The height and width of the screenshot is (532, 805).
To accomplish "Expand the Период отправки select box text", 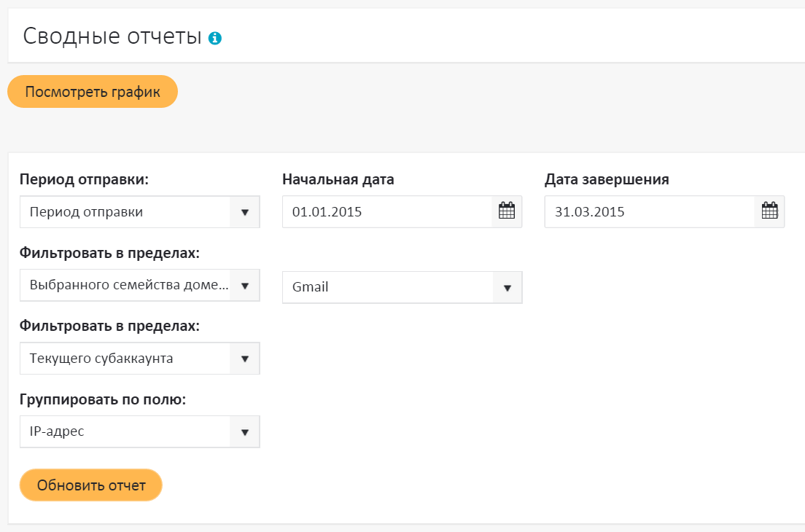I will pyautogui.click(x=124, y=212).
